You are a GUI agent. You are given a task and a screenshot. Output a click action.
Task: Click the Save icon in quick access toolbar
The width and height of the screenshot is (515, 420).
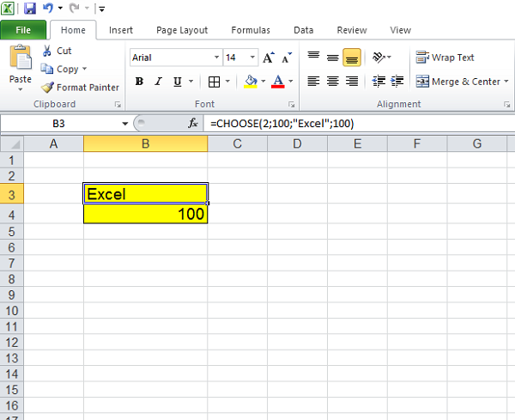coord(29,9)
